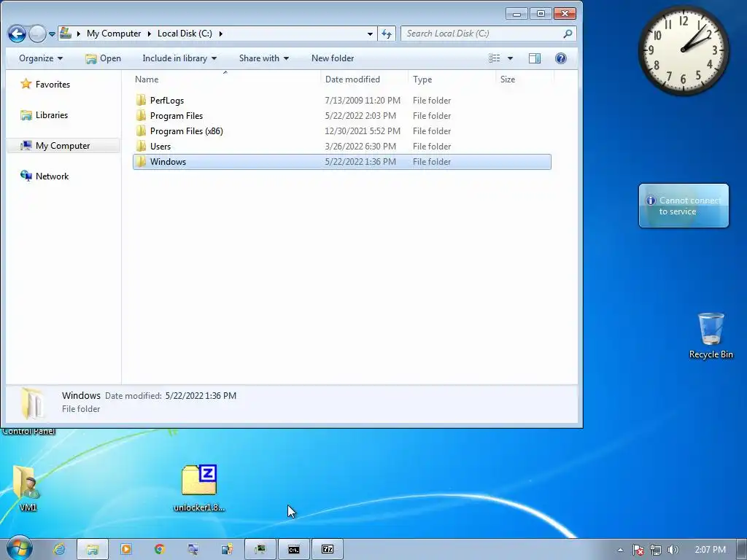Viewport: 747px width, 560px height.
Task: Switch to the 7-Zip taskbar button
Action: [x=328, y=549]
